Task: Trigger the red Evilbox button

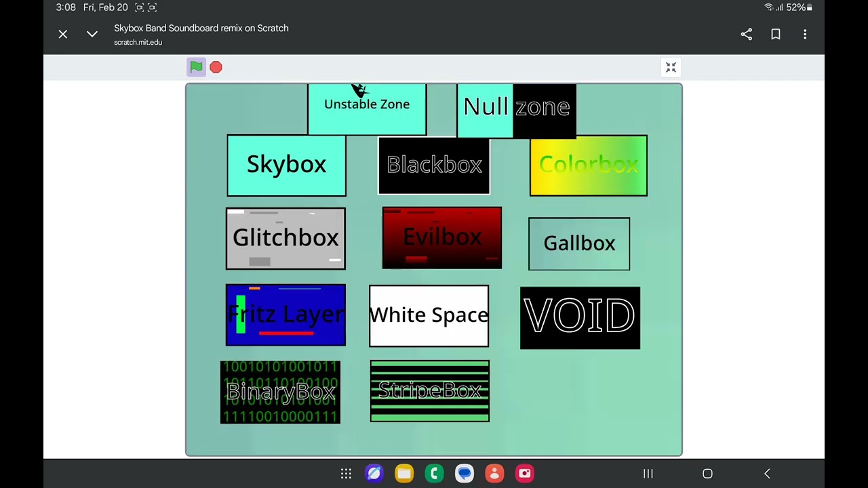Action: [x=442, y=238]
